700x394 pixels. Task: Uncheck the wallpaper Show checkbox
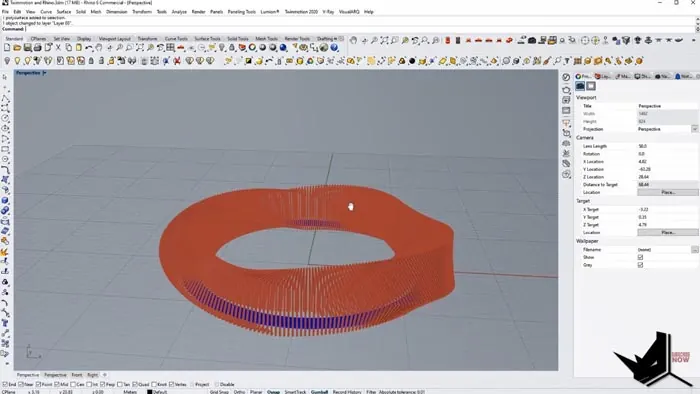click(640, 257)
